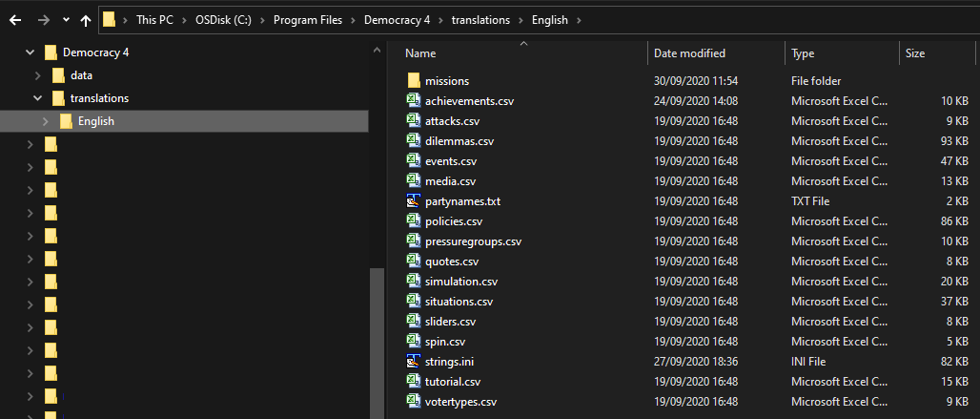Viewport: 980px width, 419px height.
Task: Navigate to Program Files in breadcrumb
Action: [x=308, y=20]
